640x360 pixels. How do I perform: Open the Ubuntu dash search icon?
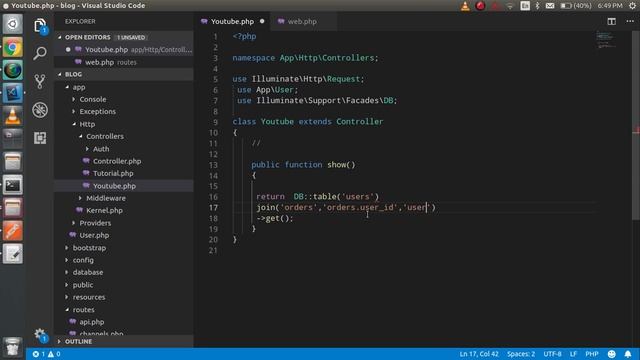pos(13,24)
